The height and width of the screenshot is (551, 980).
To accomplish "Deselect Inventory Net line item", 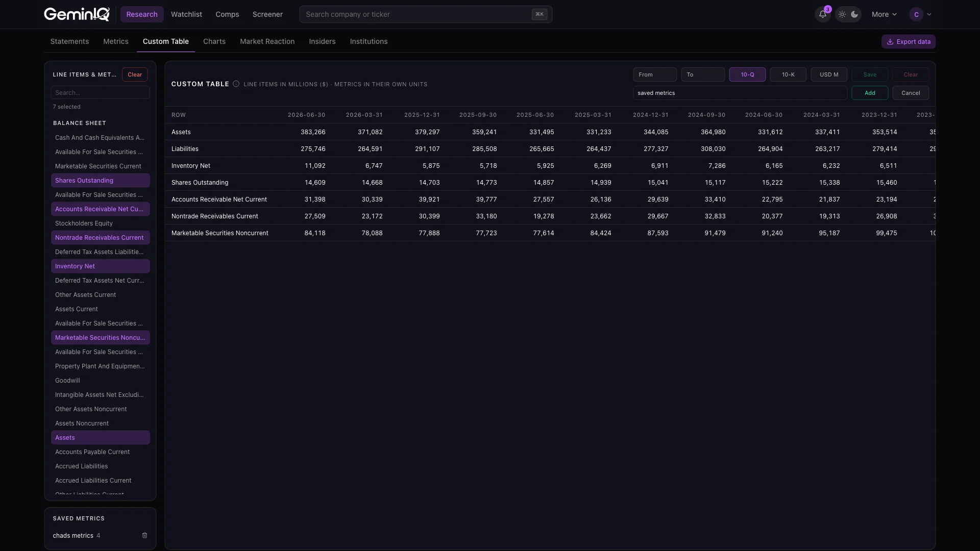I will 100,266.
